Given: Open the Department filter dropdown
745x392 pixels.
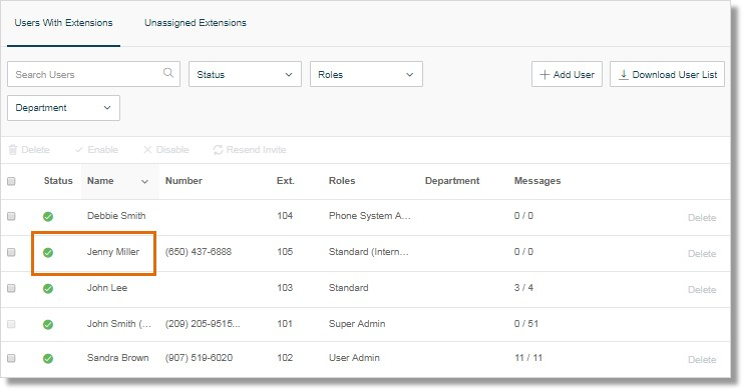Looking at the screenshot, I should click(x=63, y=108).
